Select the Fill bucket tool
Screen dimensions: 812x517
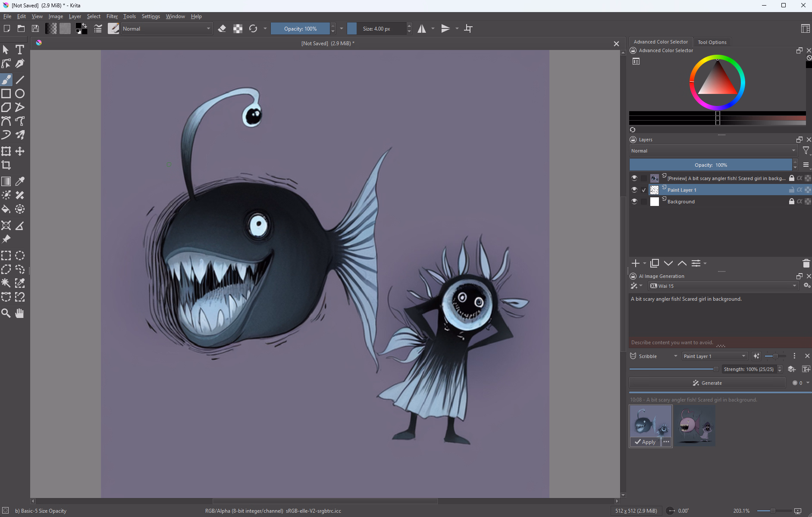coord(6,209)
